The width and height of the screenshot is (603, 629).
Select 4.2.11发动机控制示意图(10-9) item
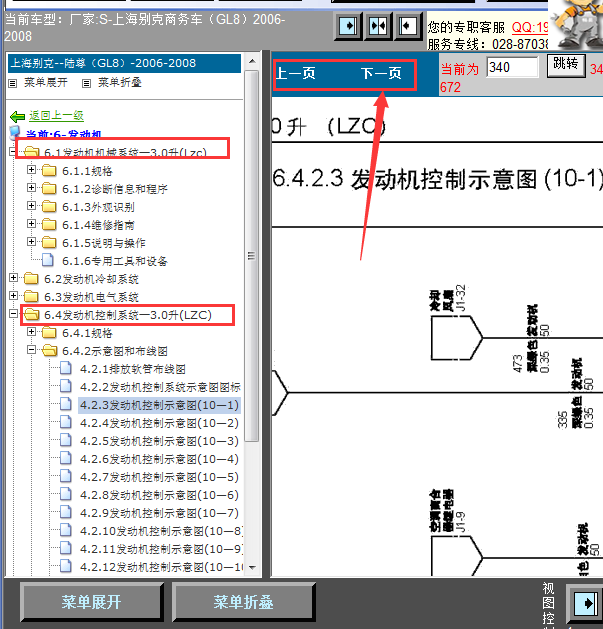[x=161, y=549]
